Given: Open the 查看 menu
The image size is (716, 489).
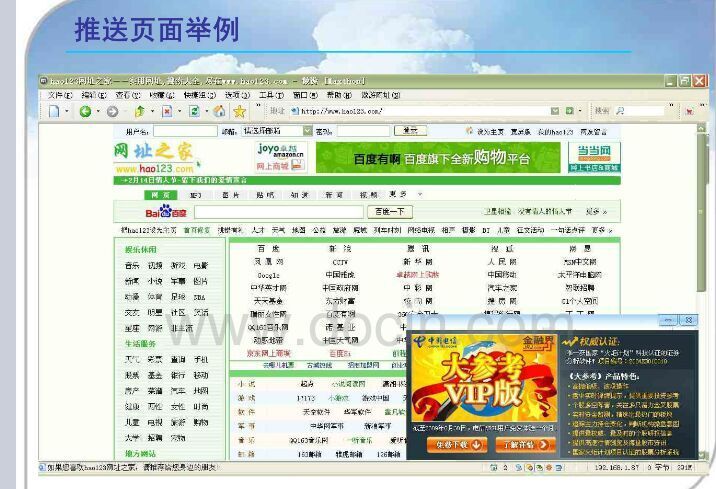Looking at the screenshot, I should coord(127,95).
